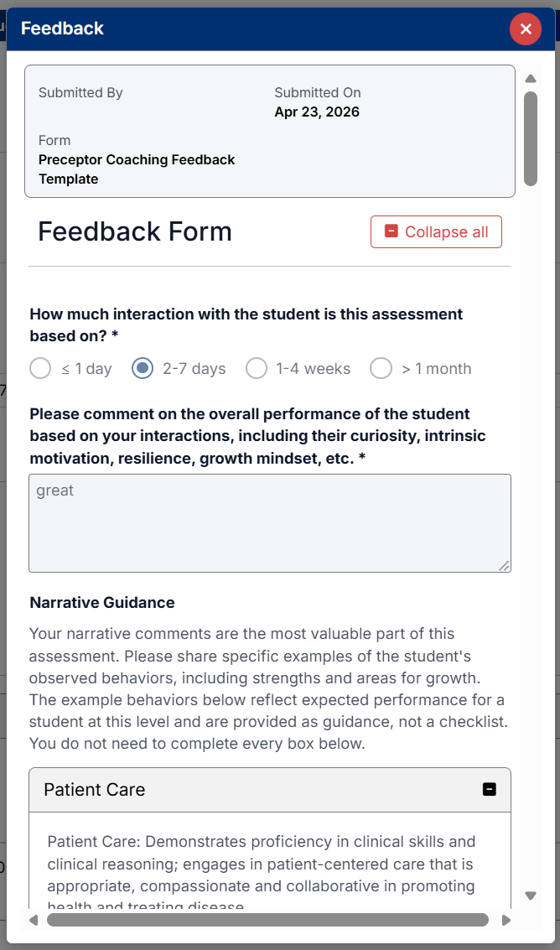Click the Apr 23, 2026 submitted date
This screenshot has width=560, height=950.
click(x=317, y=112)
